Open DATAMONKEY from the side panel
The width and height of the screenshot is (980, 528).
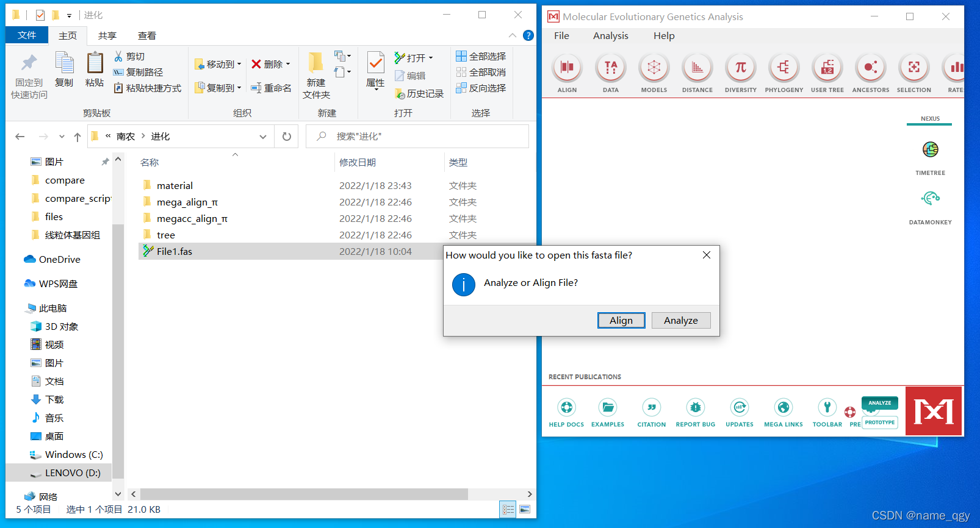(x=931, y=198)
